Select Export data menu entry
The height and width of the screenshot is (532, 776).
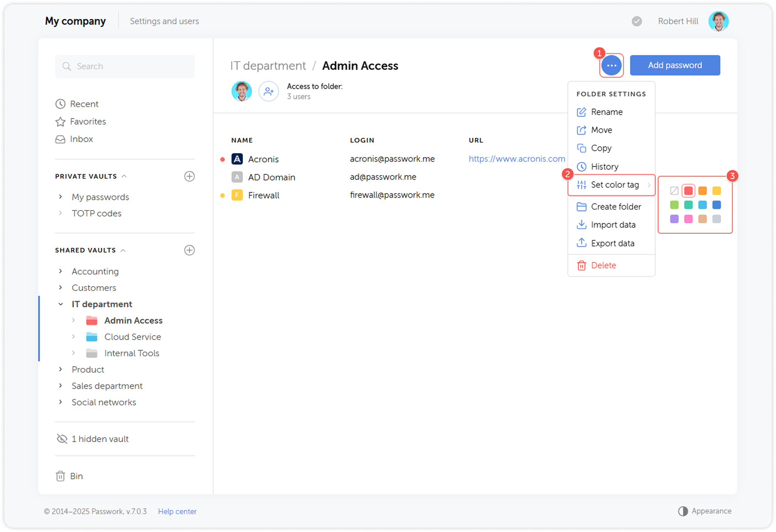click(612, 243)
